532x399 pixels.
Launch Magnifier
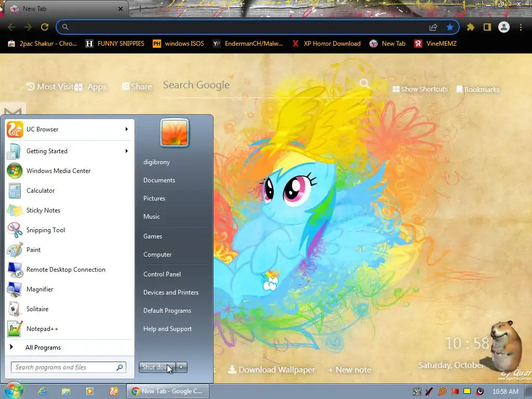tap(70, 289)
